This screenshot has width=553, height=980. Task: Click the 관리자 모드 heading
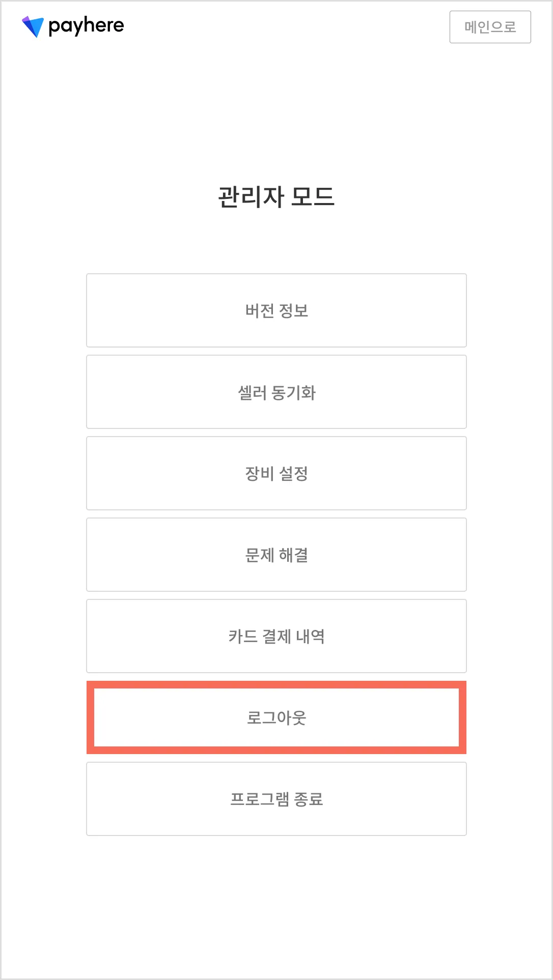[x=276, y=197]
